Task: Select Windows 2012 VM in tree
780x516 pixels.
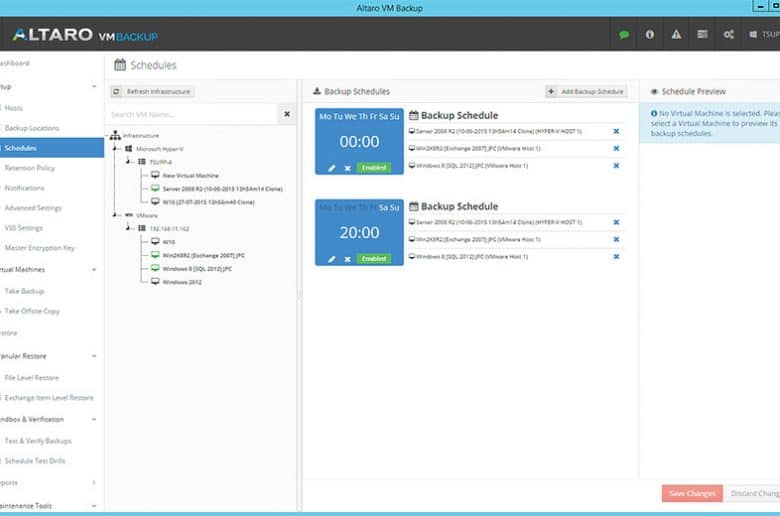Action: [182, 282]
